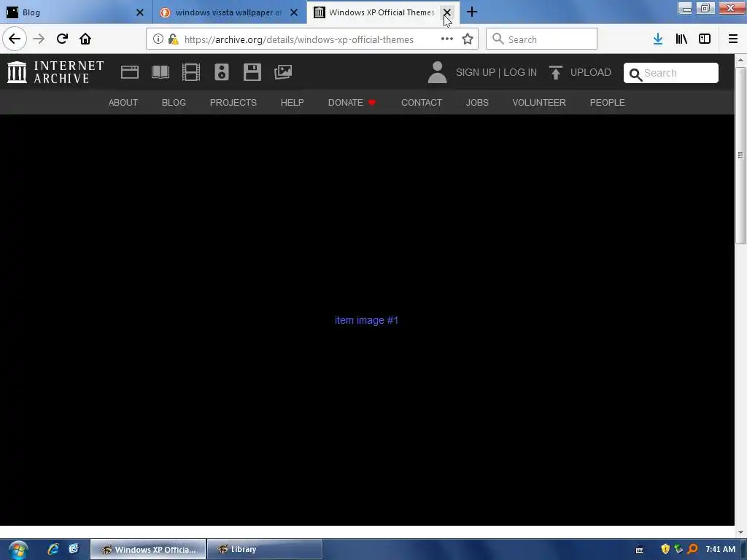Open the JOBS menu item

click(x=477, y=102)
